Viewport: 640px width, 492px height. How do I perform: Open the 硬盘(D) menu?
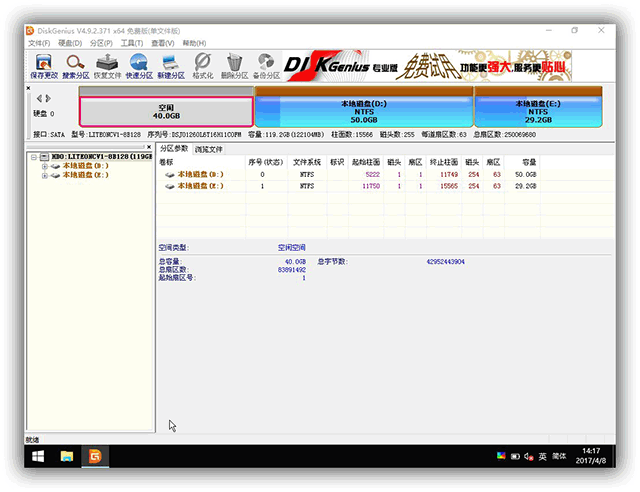point(70,43)
